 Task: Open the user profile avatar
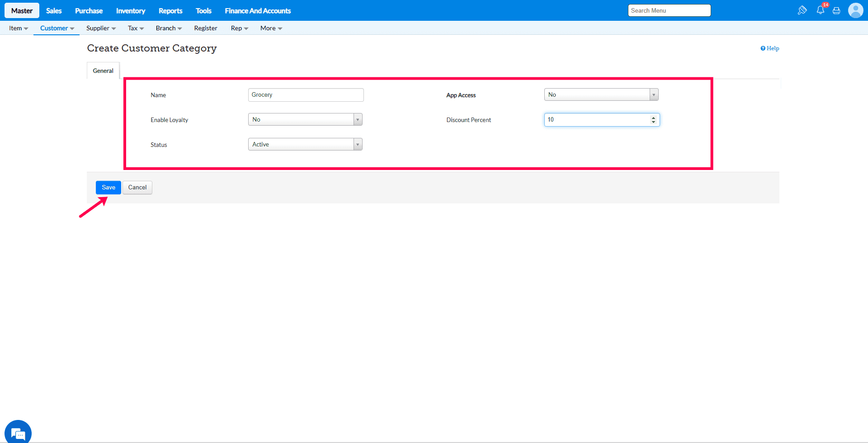(x=855, y=10)
